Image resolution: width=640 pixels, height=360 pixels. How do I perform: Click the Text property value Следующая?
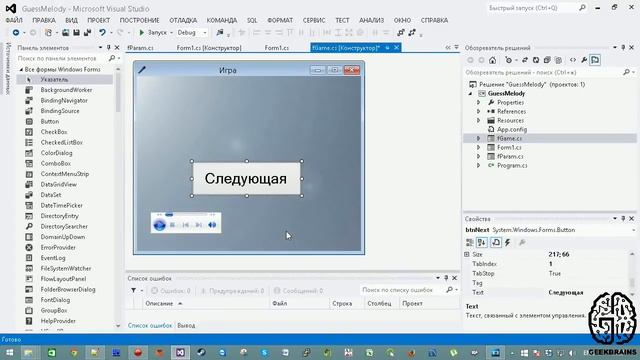566,292
